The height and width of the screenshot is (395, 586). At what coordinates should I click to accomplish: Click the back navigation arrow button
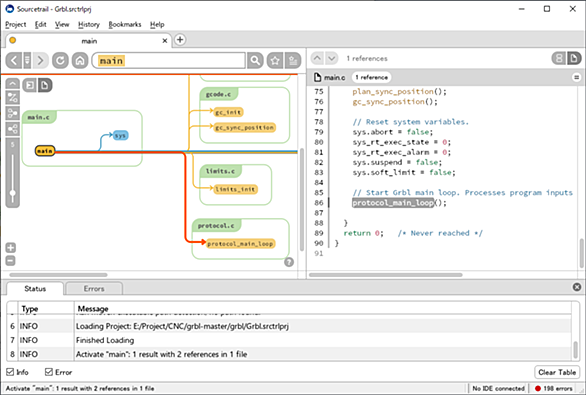click(x=14, y=60)
